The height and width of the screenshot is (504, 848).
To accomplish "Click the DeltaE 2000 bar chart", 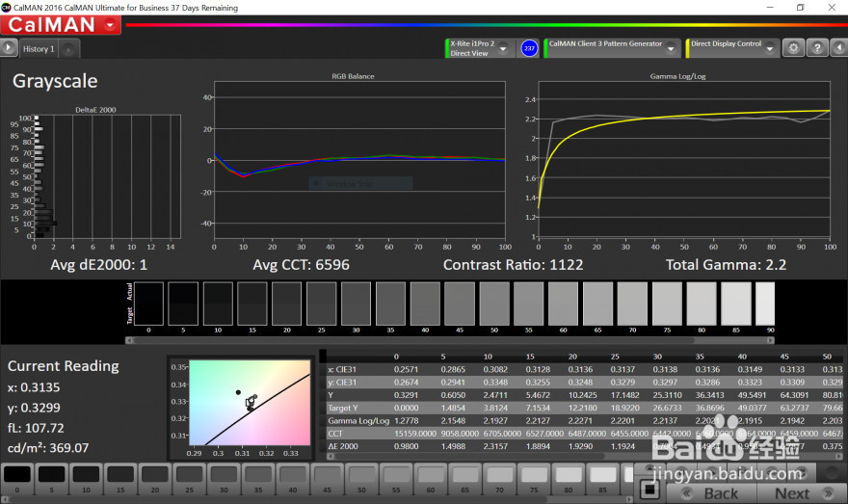I will coord(107,176).
